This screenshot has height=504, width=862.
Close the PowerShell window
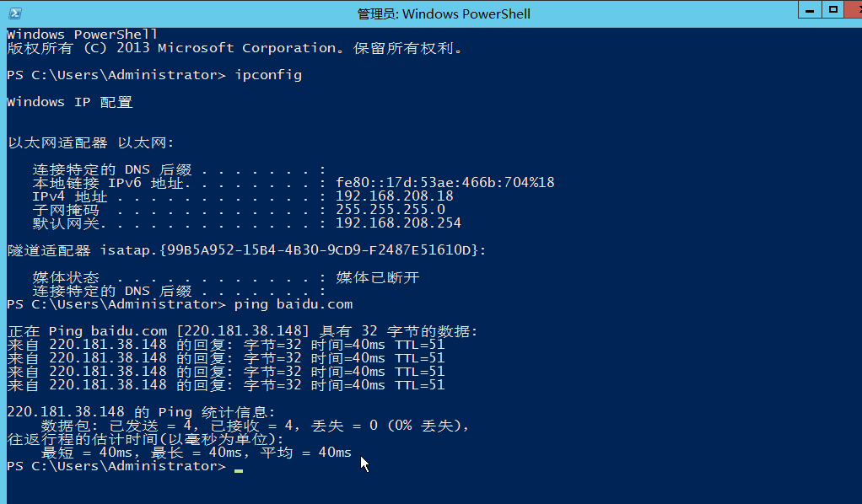click(853, 9)
